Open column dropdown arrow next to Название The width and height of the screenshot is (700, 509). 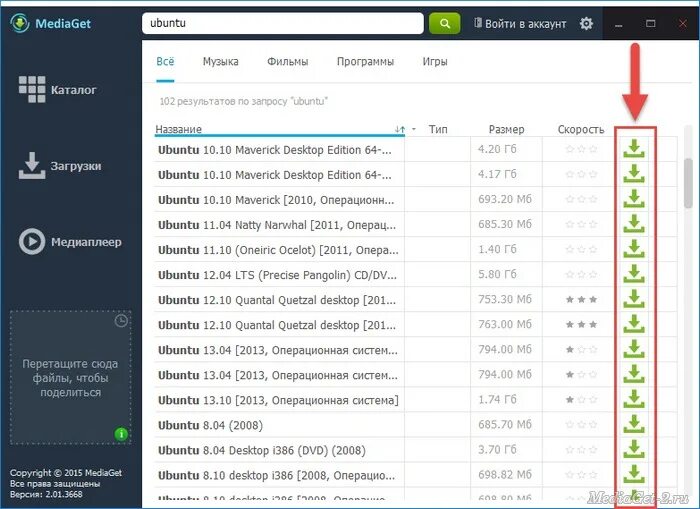coord(414,129)
